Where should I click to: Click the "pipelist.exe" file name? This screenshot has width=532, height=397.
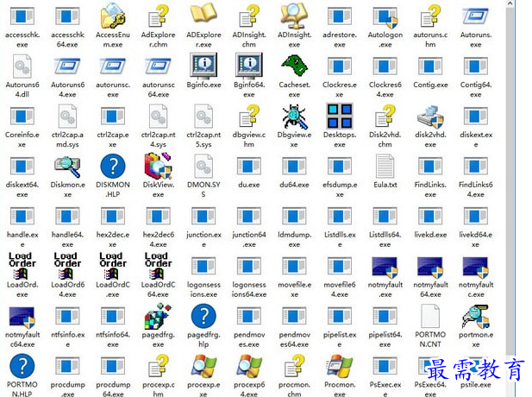tap(340, 339)
